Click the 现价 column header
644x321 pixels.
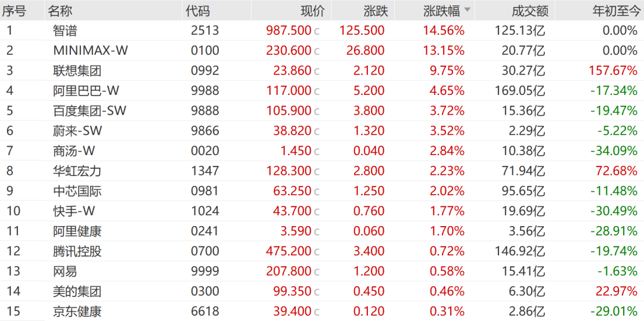tap(313, 11)
